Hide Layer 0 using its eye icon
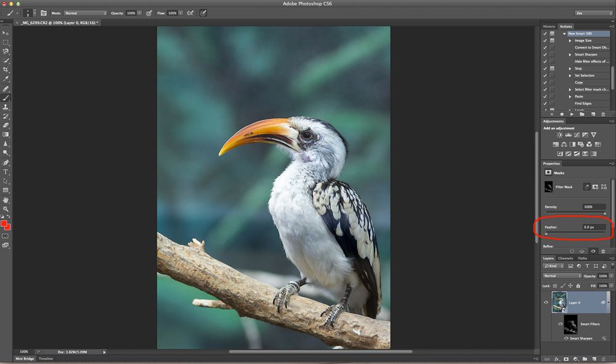The height and width of the screenshot is (364, 616). (546, 302)
